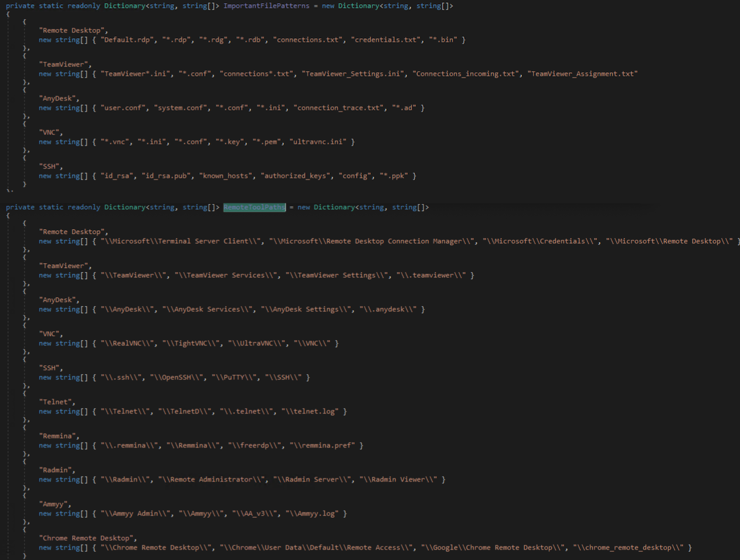
Task: Click the "\\Microsoft\\Credentials\\" path string
Action: pyautogui.click(x=540, y=242)
